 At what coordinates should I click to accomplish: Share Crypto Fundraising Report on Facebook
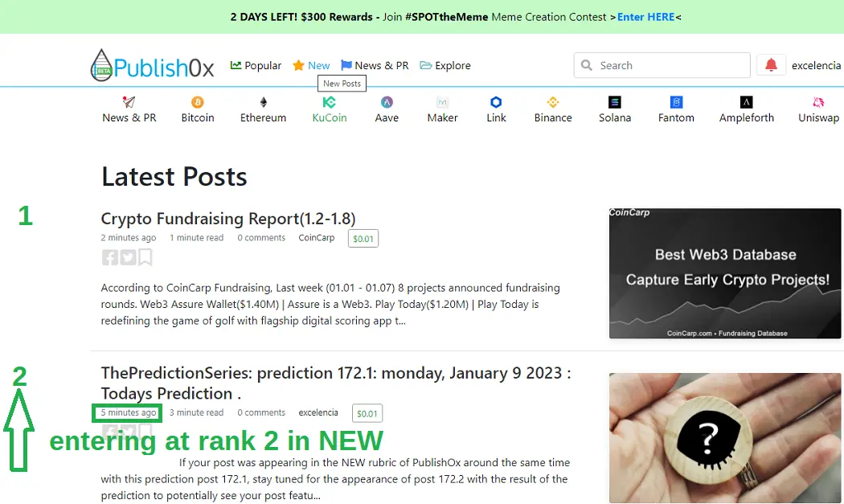(110, 257)
